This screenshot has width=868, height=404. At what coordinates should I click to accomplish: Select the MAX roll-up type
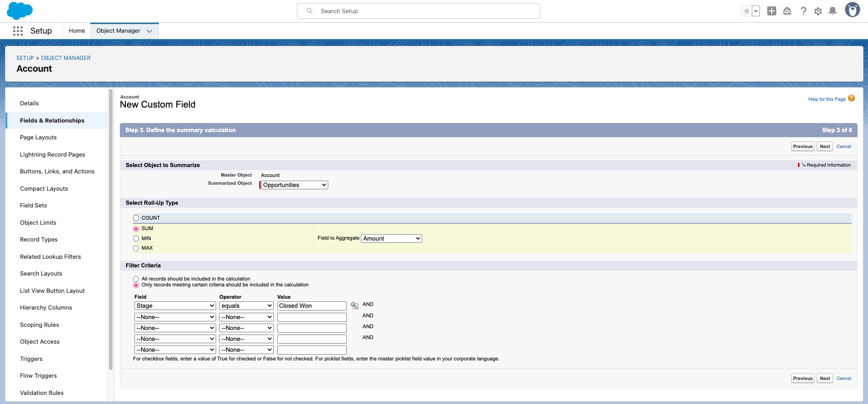(x=136, y=248)
